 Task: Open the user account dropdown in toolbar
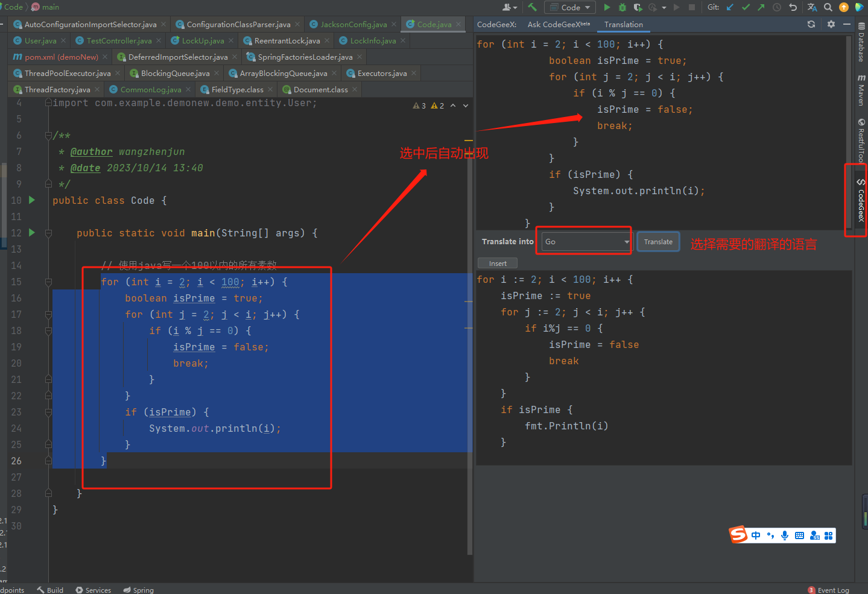(x=510, y=7)
